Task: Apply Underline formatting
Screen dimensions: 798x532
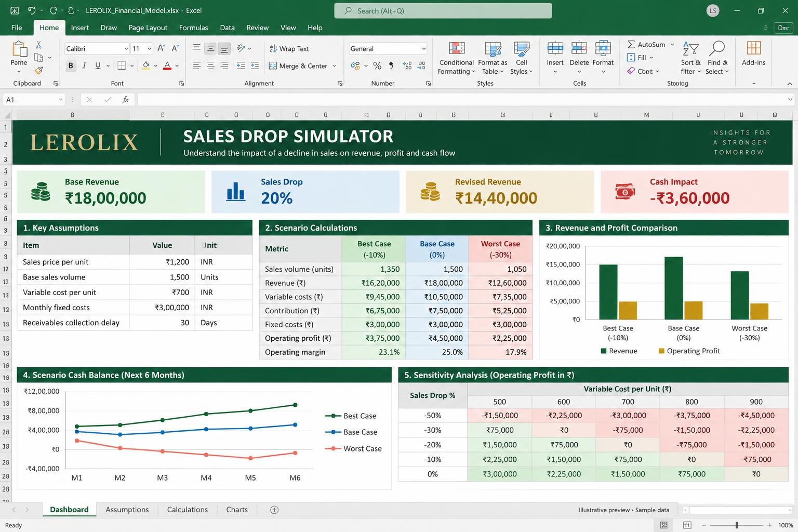Action: tap(98, 65)
